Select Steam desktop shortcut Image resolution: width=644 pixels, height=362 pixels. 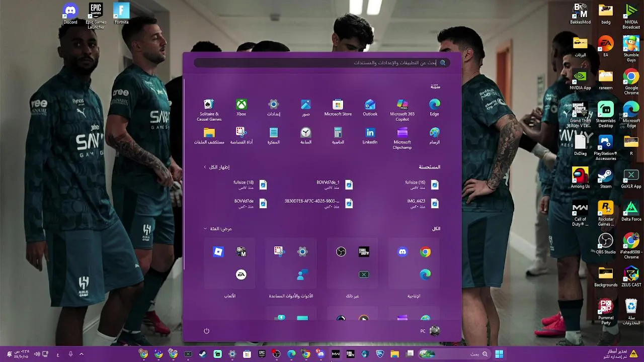coord(606,177)
